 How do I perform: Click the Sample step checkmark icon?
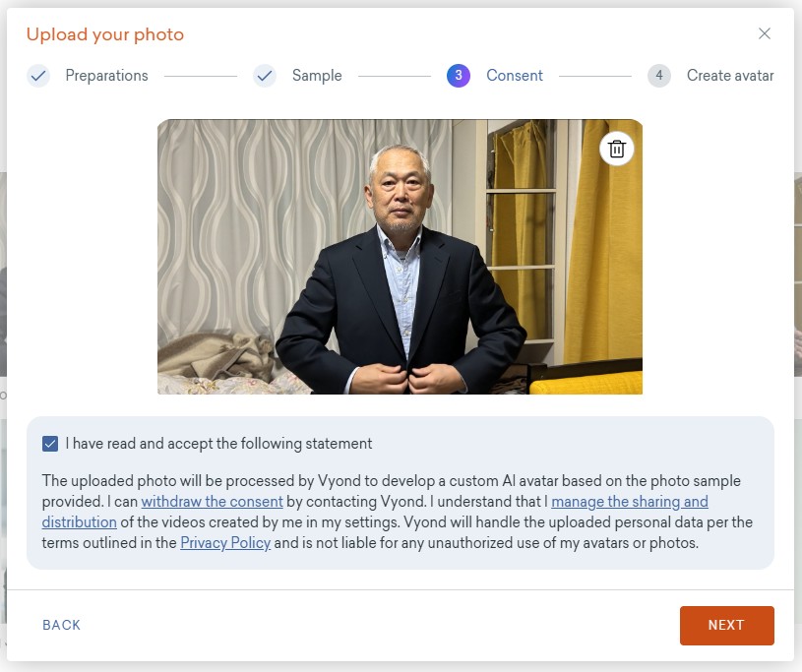pyautogui.click(x=265, y=76)
